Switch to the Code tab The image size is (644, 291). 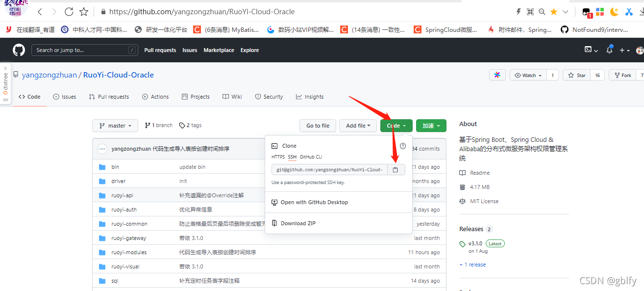29,97
